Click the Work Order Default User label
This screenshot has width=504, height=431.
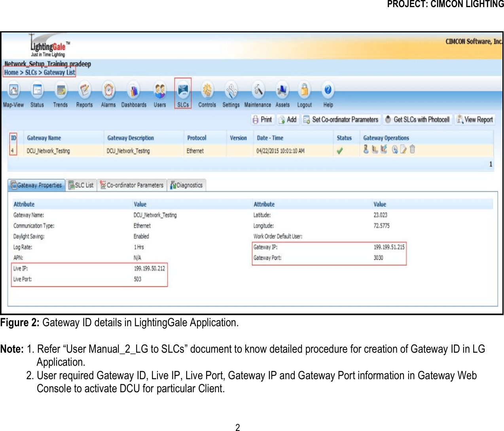click(x=278, y=236)
